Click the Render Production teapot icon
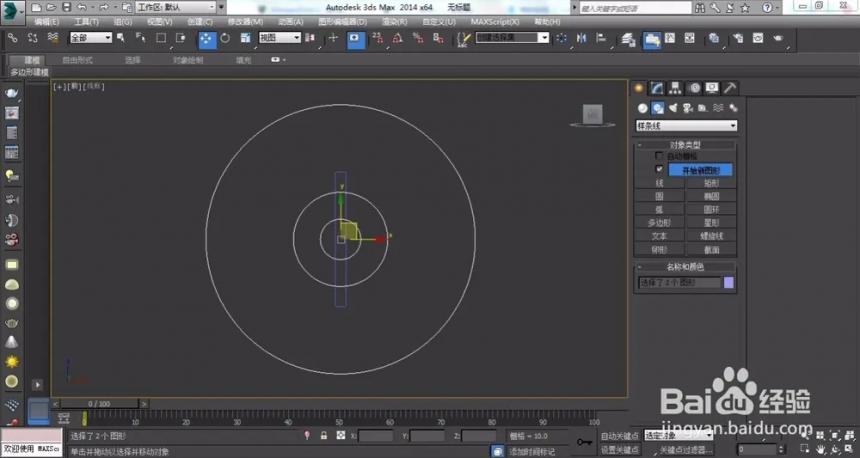This screenshot has width=860, height=458. click(778, 38)
